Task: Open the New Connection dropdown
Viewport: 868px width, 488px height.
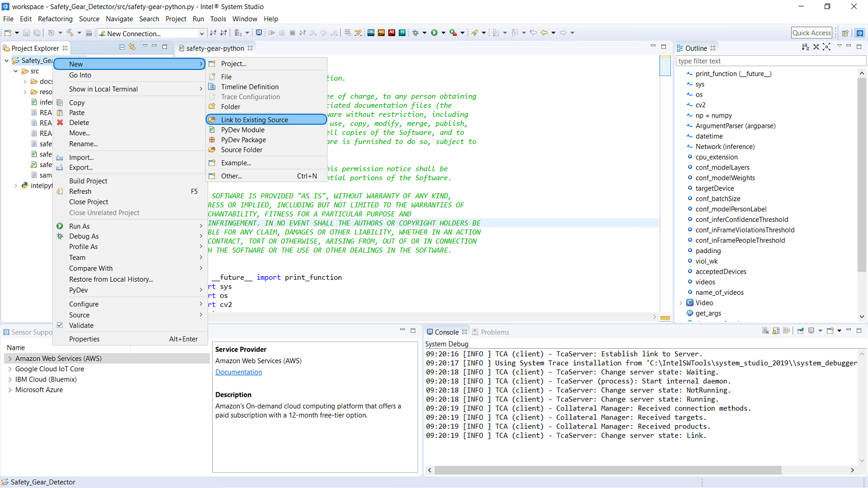Action: tap(202, 33)
